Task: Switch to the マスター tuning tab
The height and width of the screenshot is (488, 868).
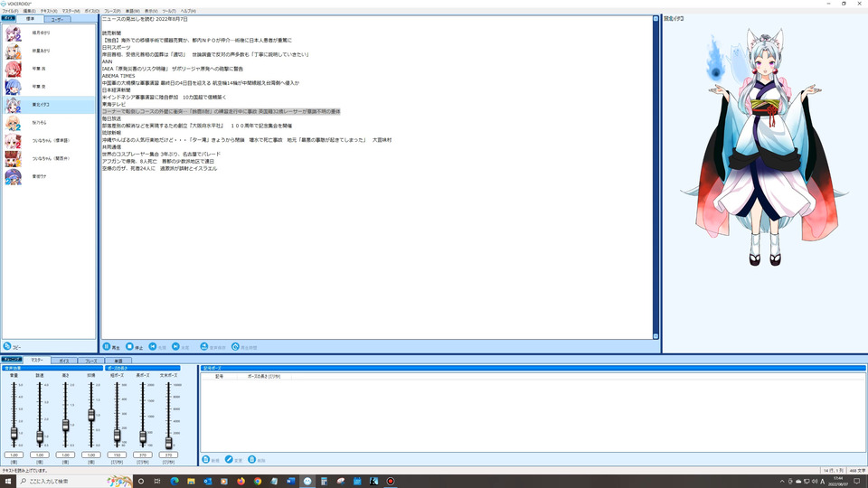Action: pyautogui.click(x=37, y=361)
